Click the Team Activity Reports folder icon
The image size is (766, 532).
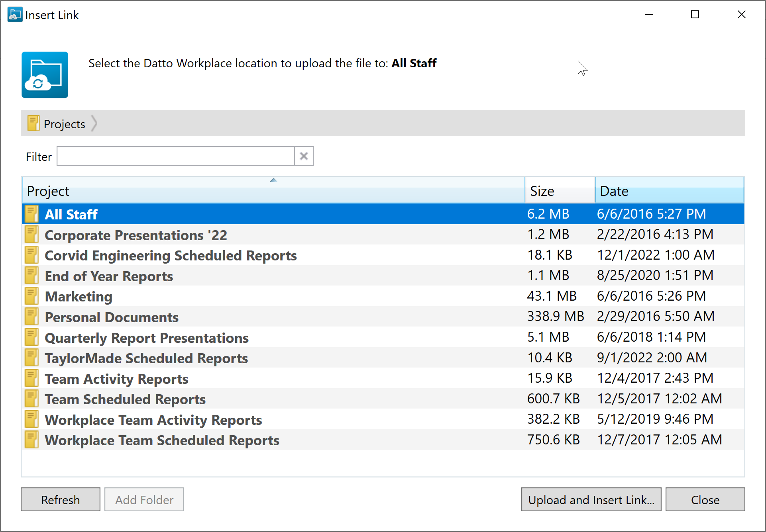tap(31, 379)
